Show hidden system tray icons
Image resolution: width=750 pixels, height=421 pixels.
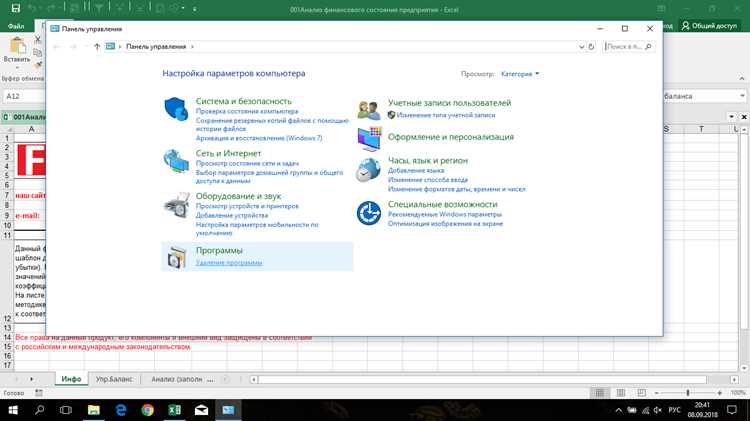[618, 410]
